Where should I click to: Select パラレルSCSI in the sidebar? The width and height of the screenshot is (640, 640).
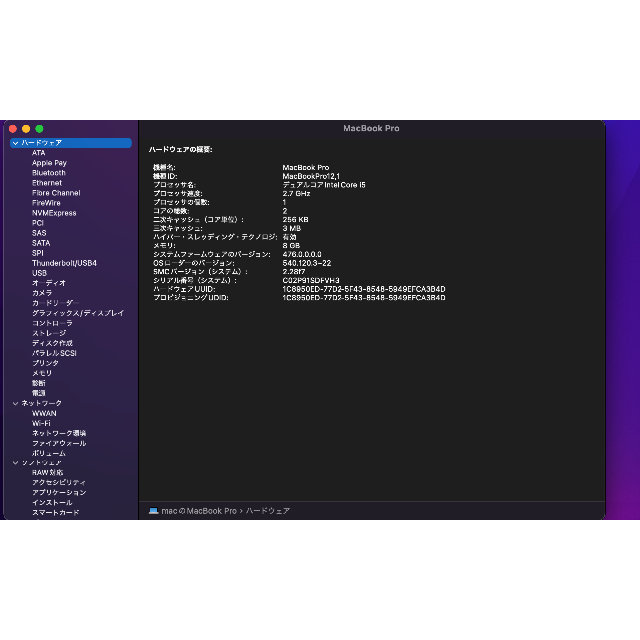click(54, 353)
